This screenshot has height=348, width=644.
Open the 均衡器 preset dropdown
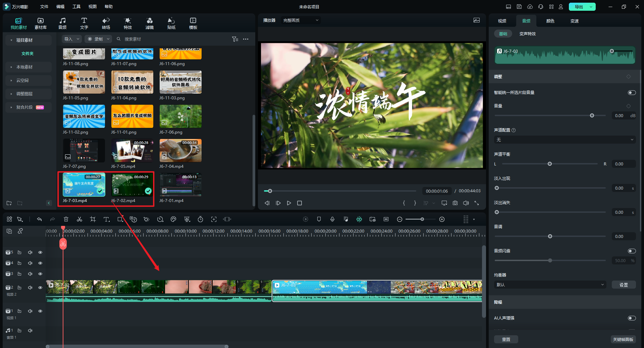pyautogui.click(x=550, y=285)
